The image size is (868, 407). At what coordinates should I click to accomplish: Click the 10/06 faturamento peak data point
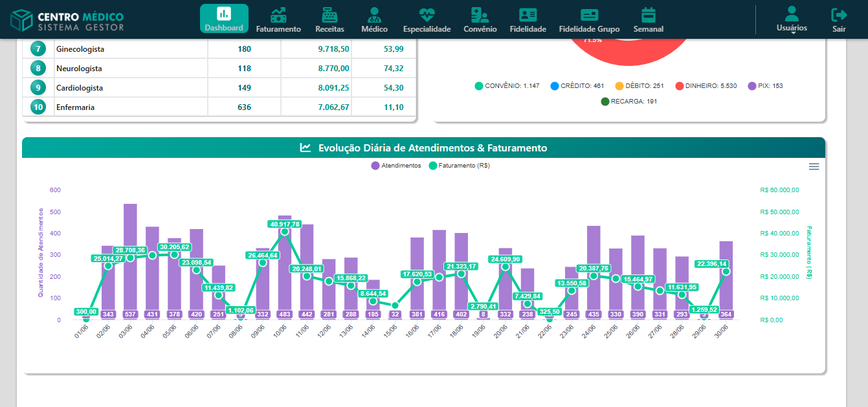point(285,232)
